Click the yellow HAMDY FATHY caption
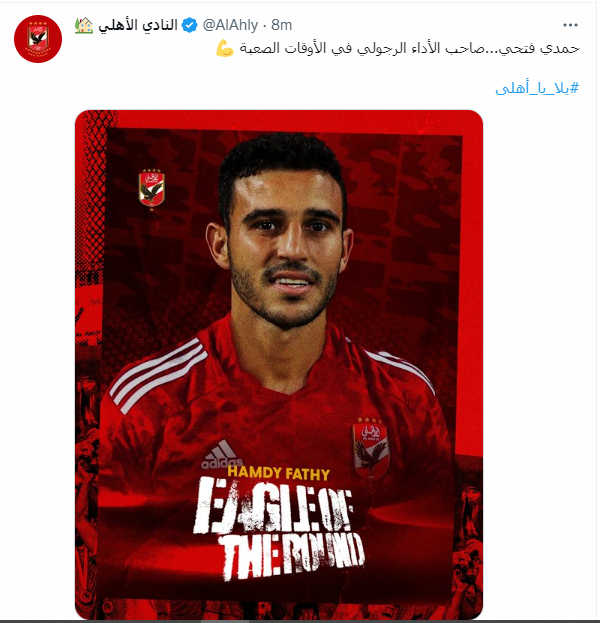Viewport: 600px width, 623px height. click(279, 473)
